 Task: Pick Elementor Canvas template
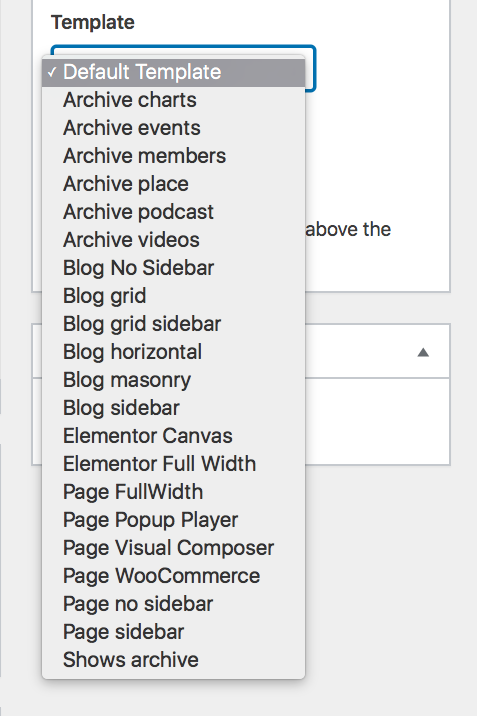coord(173,436)
